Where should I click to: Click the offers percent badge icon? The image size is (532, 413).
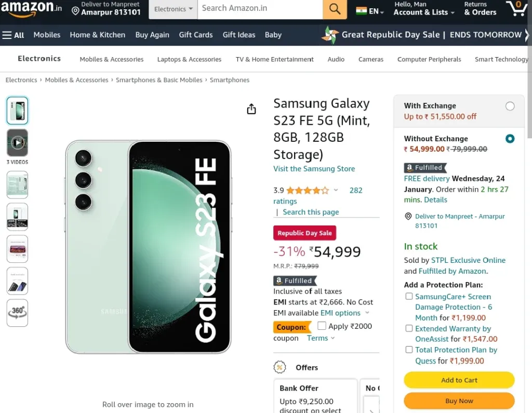[280, 367]
